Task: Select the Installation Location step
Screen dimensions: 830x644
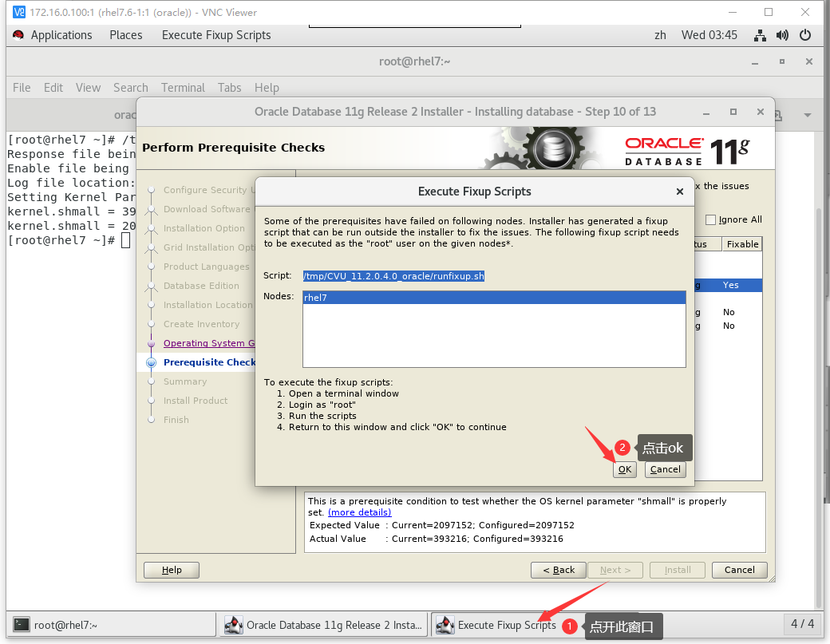Action: point(208,305)
